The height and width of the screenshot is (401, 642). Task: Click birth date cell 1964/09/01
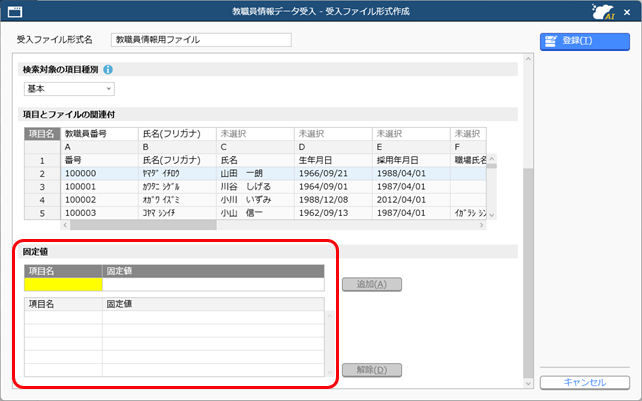(x=333, y=186)
